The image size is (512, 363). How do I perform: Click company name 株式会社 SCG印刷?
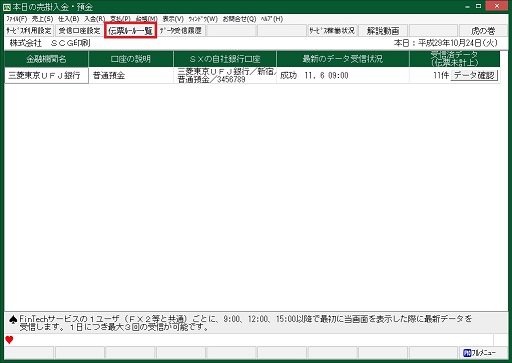(x=50, y=43)
